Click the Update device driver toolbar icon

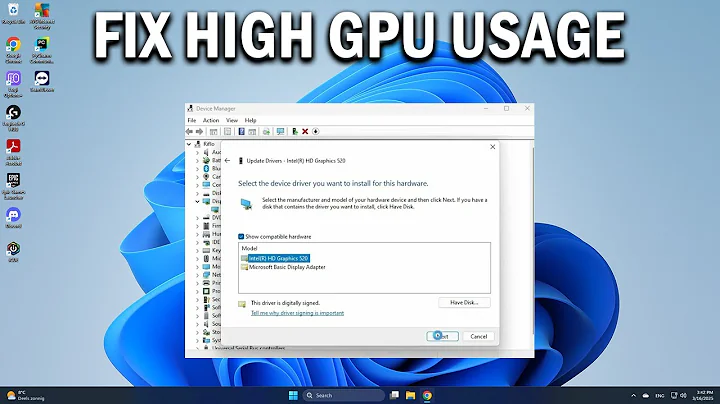click(266, 132)
